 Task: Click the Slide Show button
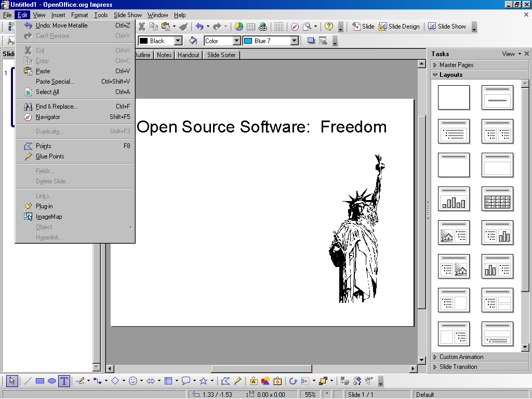point(447,26)
